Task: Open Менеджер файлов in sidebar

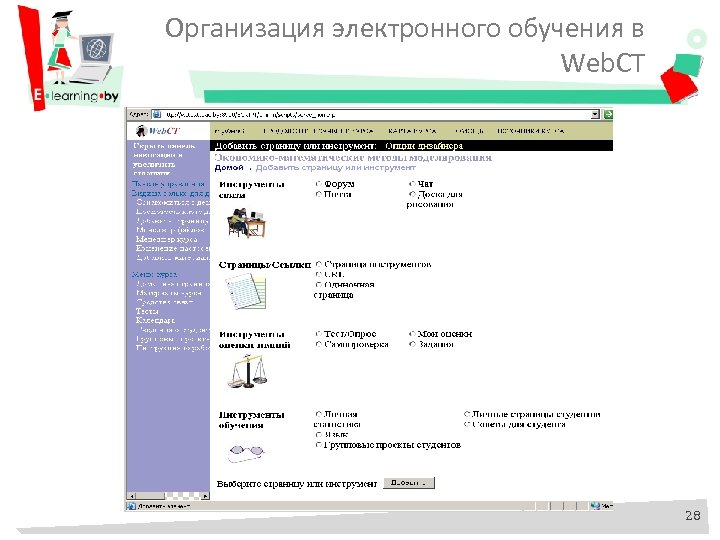Action: (170, 230)
